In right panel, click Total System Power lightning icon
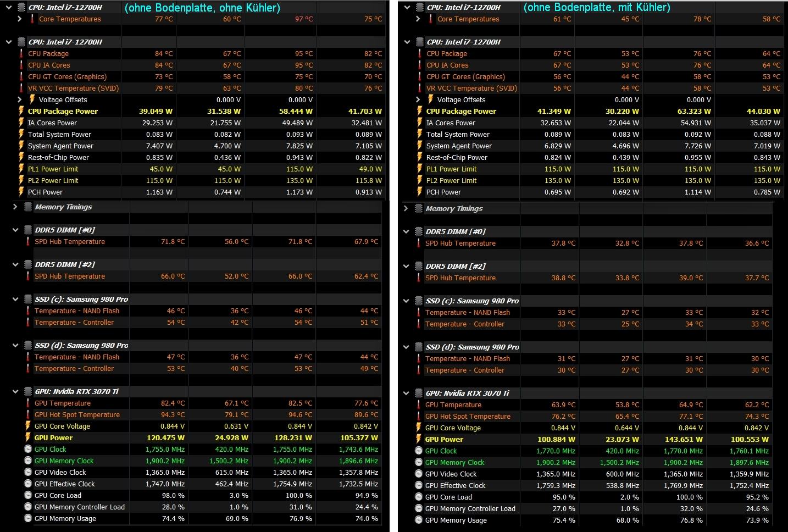Image resolution: width=788 pixels, height=532 pixels. (x=420, y=134)
